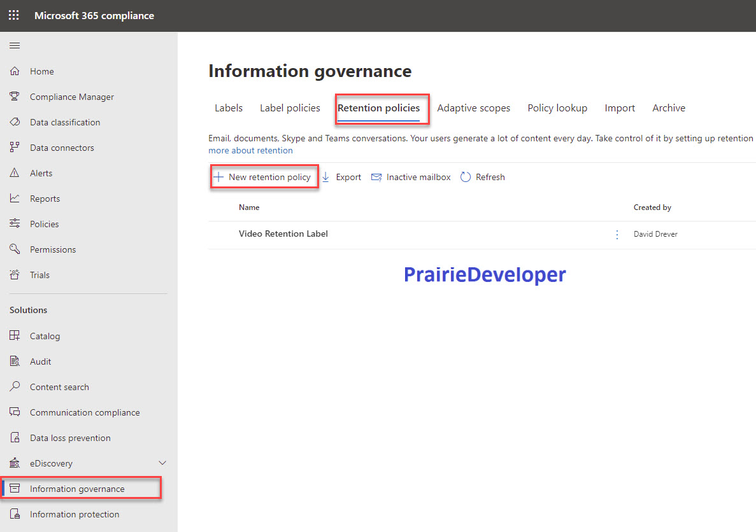This screenshot has height=532, width=756.
Task: Open the Policy lookup tab
Action: (557, 108)
